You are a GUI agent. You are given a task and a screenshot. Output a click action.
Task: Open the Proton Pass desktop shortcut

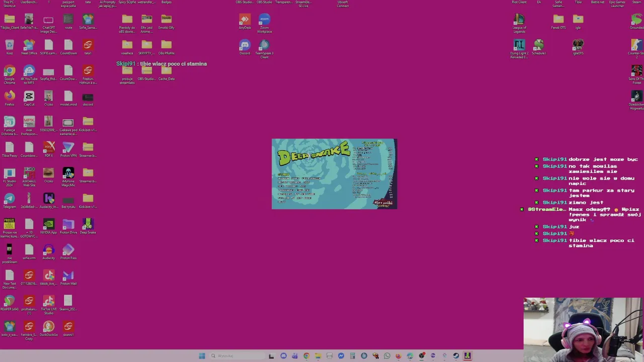[68, 252]
